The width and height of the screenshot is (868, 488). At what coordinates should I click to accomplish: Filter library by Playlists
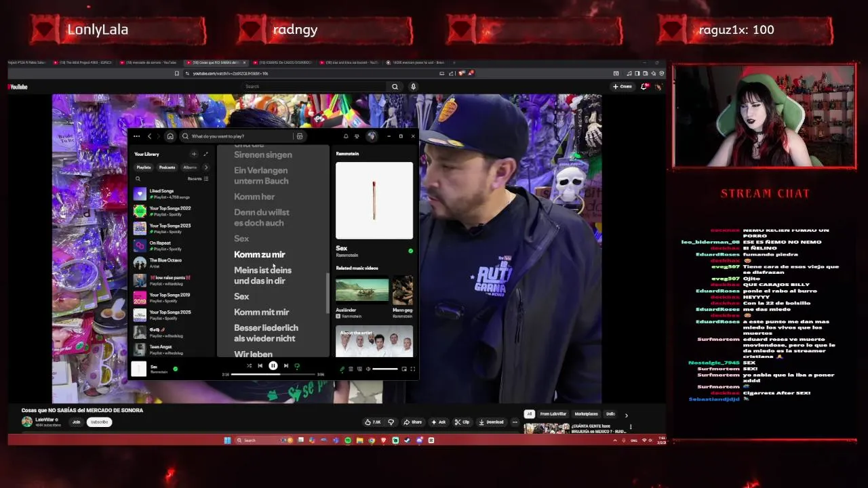coord(144,167)
